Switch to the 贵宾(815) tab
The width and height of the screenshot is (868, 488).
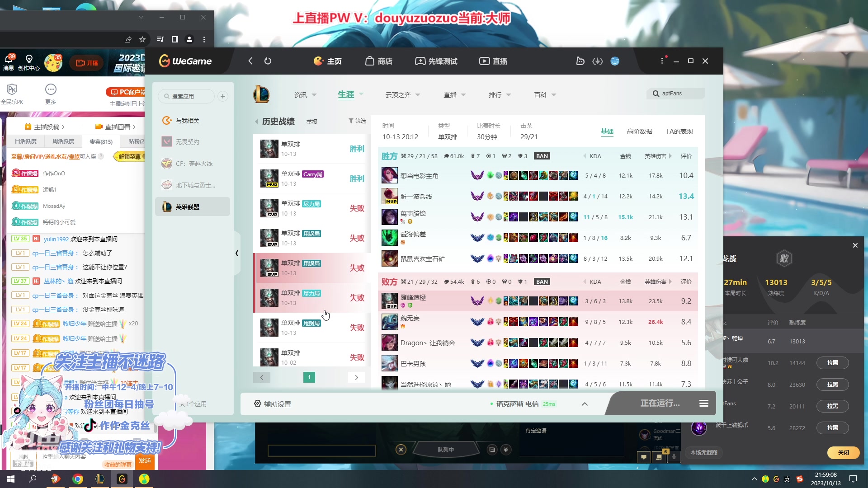tap(101, 141)
